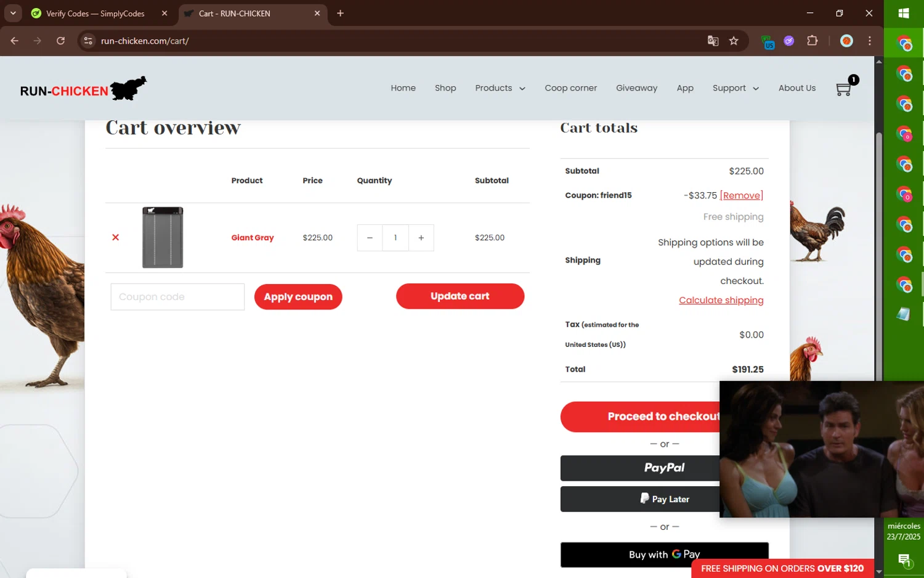
Task: Proceed to checkout
Action: [641, 417]
